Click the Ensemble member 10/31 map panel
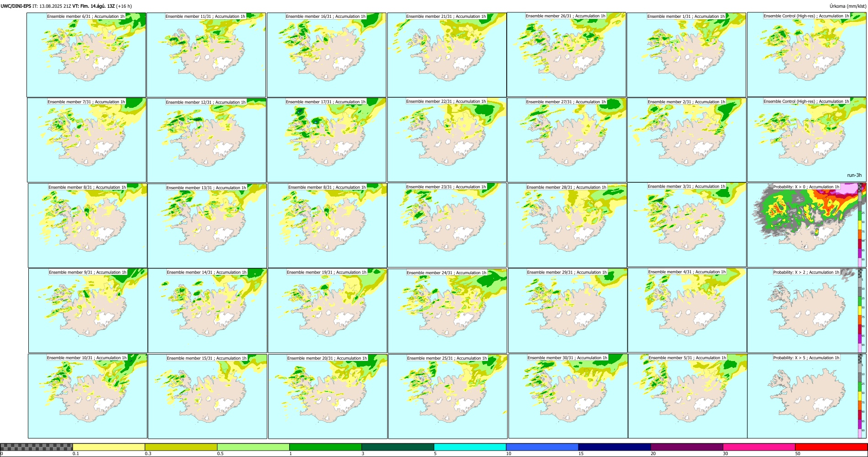 click(x=88, y=396)
